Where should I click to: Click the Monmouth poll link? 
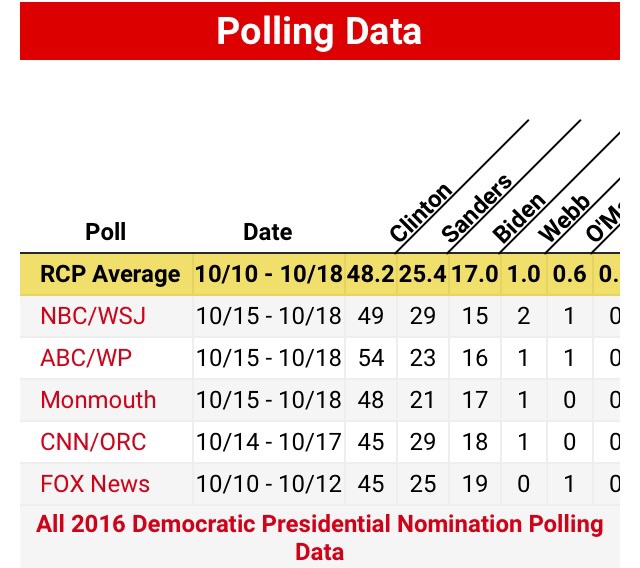click(98, 400)
